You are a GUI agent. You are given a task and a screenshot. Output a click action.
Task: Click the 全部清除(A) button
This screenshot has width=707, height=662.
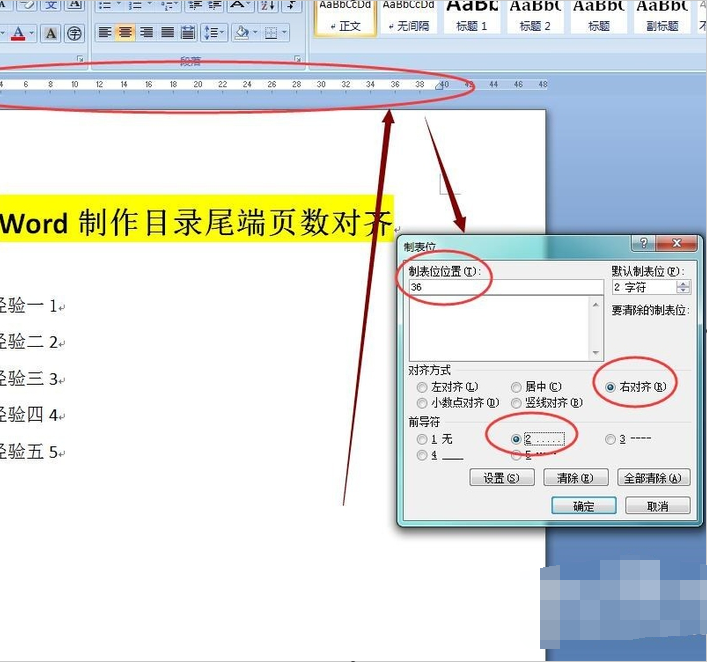(x=653, y=478)
